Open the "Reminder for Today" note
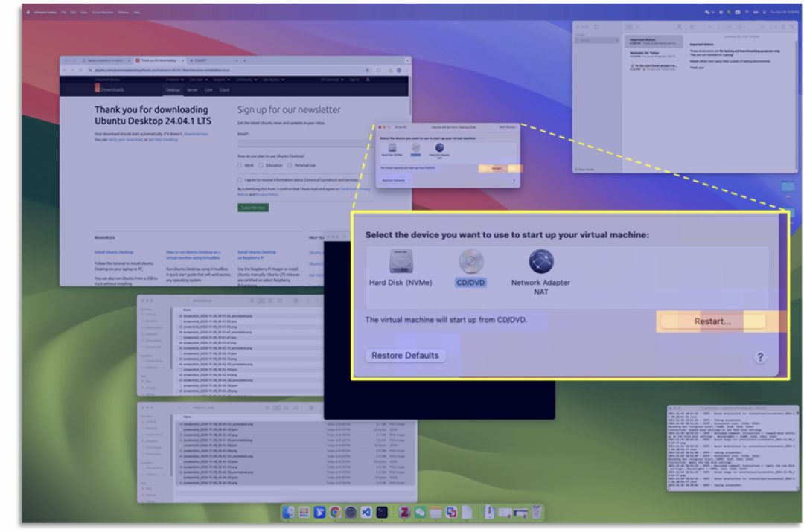 tap(654, 54)
